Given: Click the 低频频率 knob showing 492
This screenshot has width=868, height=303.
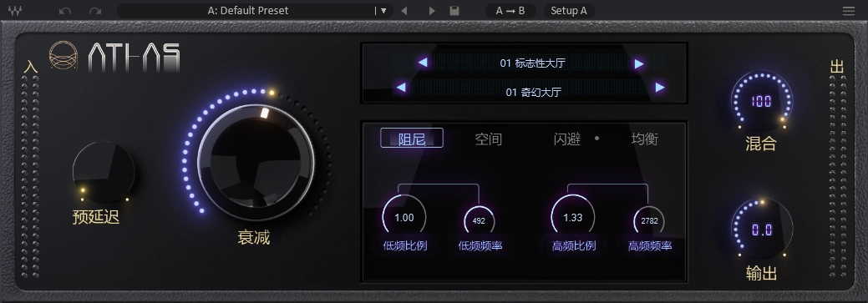Looking at the screenshot, I should pyautogui.click(x=479, y=220).
